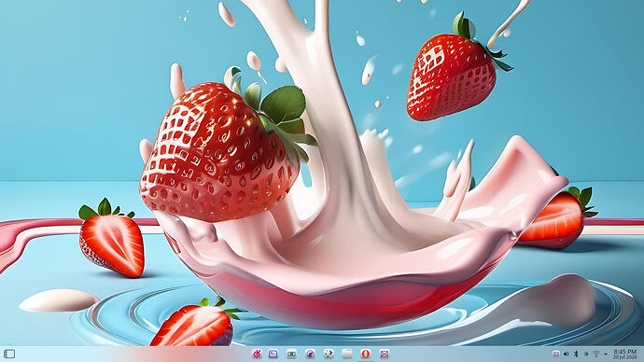Open the Wi-Fi network tray icon
The width and height of the screenshot is (644, 362).
tap(596, 354)
